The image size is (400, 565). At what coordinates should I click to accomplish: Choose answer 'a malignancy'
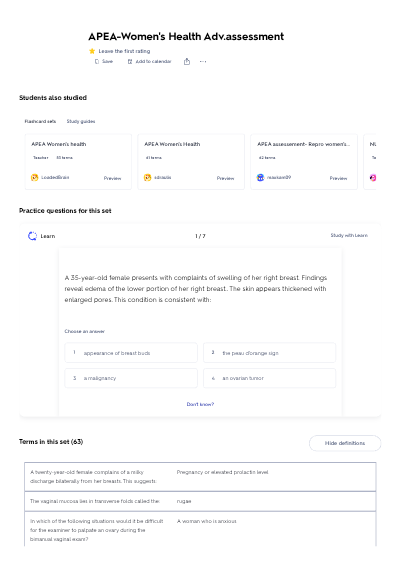coord(131,378)
